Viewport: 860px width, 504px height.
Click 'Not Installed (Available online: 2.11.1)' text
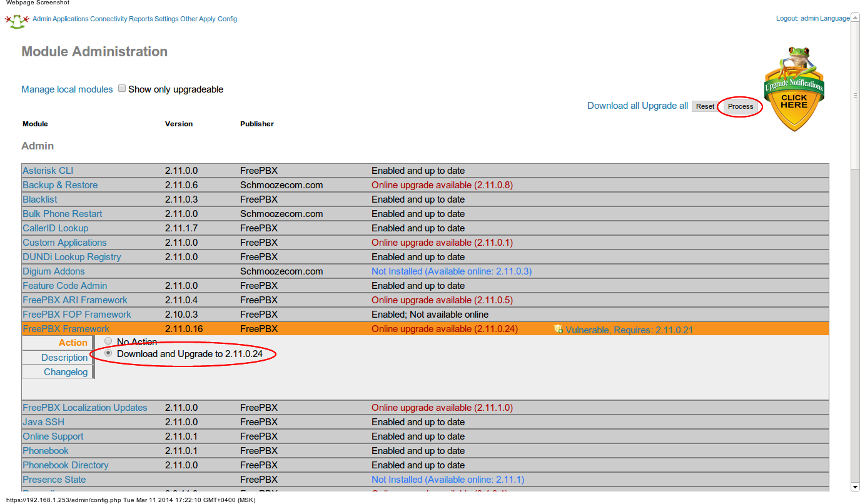[x=448, y=480]
